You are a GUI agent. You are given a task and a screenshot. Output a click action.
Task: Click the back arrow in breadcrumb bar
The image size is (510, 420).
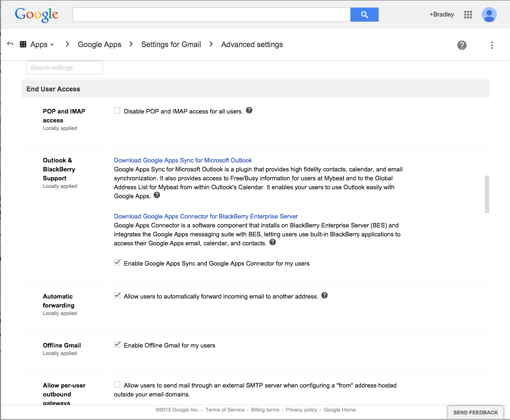(10, 44)
